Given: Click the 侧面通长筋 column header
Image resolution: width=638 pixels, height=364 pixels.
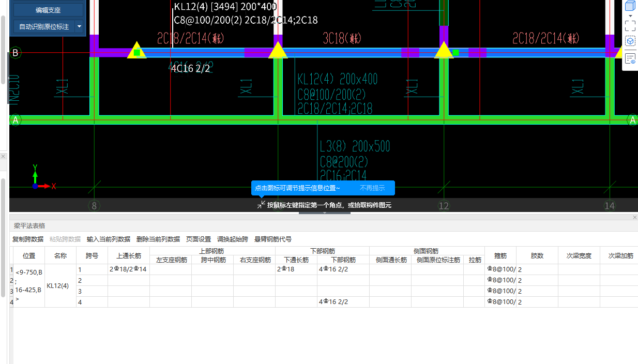Looking at the screenshot, I should pyautogui.click(x=390, y=260).
